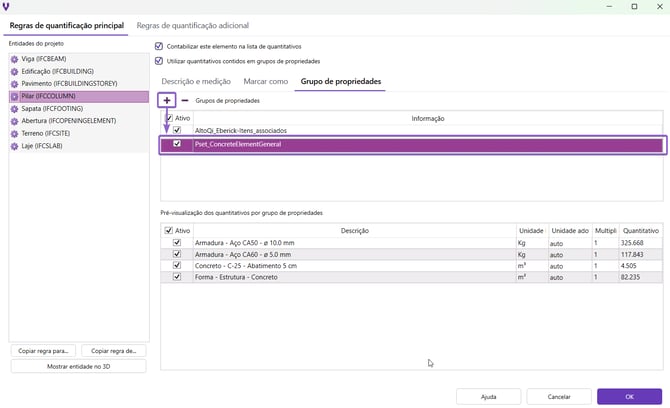
Task: Click 'Mostrar entidade no 3D' button
Action: click(79, 367)
